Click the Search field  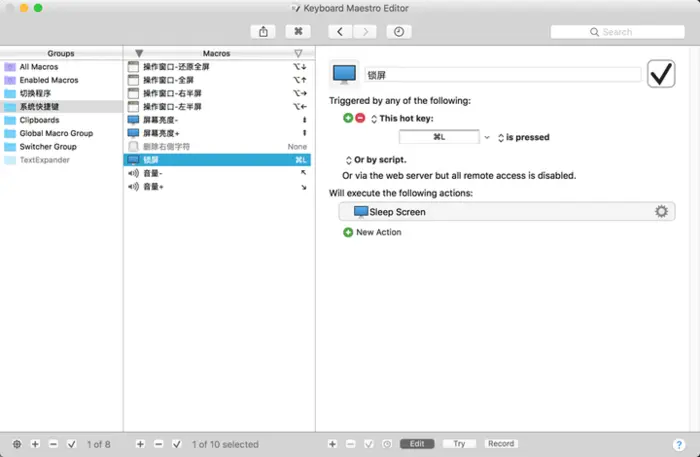coord(617,32)
